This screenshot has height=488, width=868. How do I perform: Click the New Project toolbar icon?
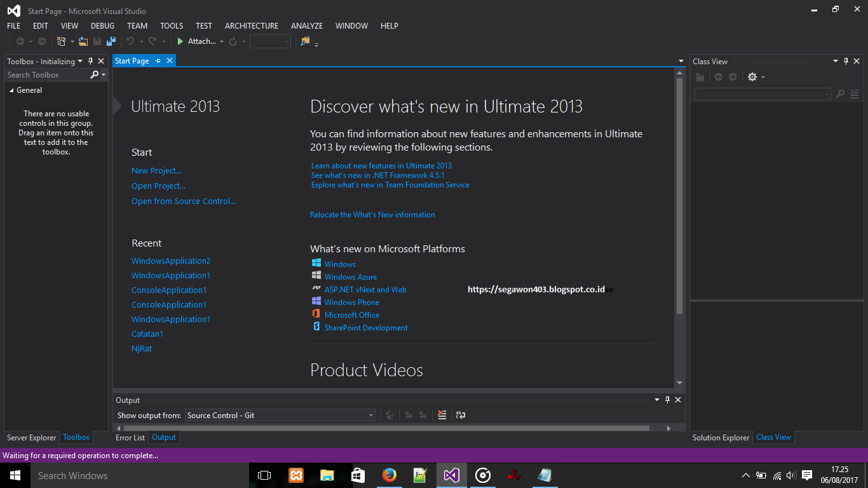[x=61, y=41]
